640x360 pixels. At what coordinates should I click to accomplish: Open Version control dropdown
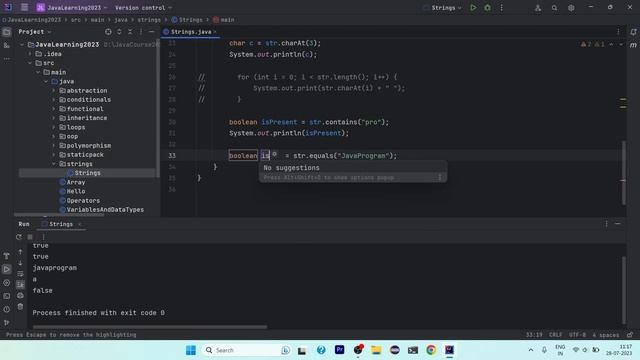click(143, 8)
